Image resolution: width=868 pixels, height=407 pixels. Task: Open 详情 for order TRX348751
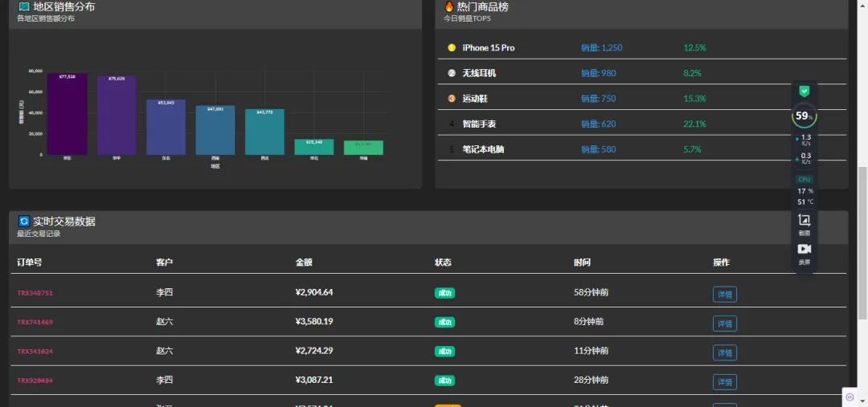(x=725, y=294)
